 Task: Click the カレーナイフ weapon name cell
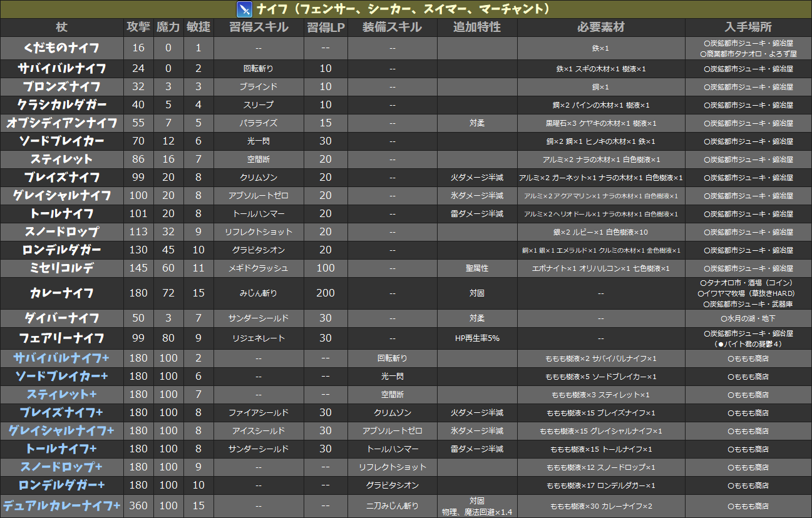point(62,293)
